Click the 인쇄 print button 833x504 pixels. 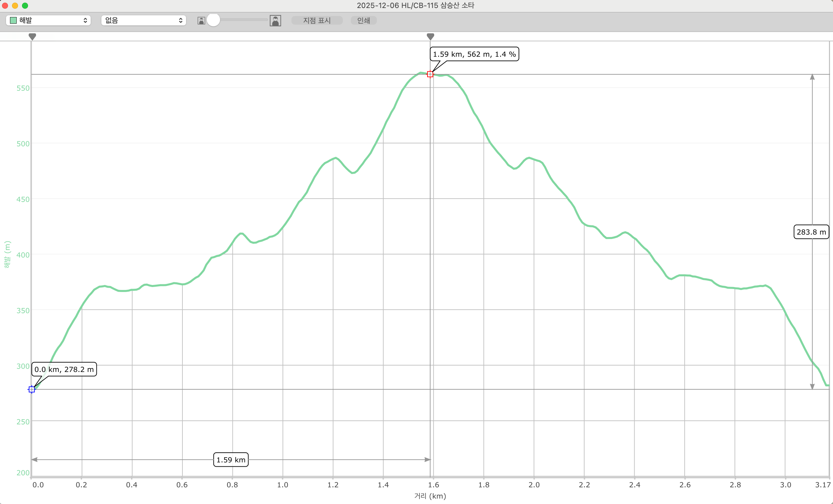pyautogui.click(x=363, y=20)
